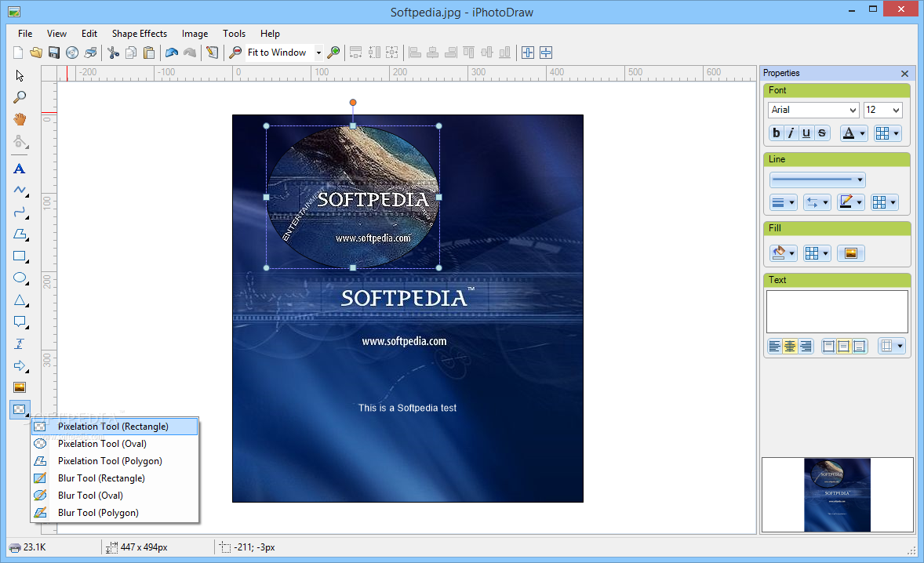Toggle underline font style

point(806,133)
